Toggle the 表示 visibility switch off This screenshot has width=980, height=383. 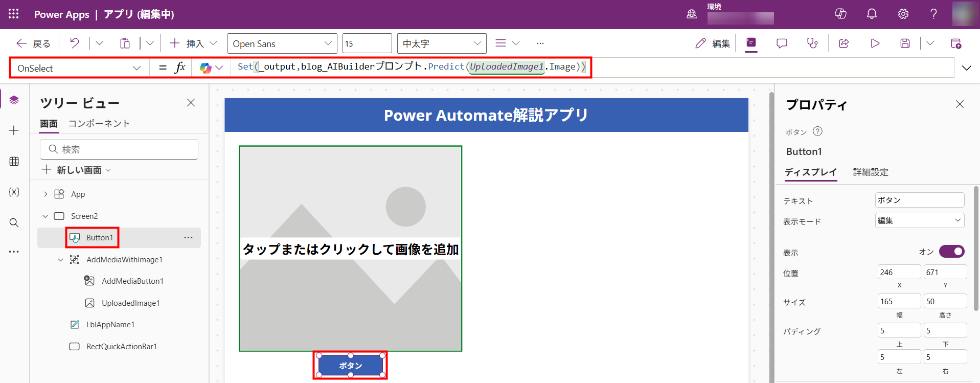pyautogui.click(x=951, y=252)
